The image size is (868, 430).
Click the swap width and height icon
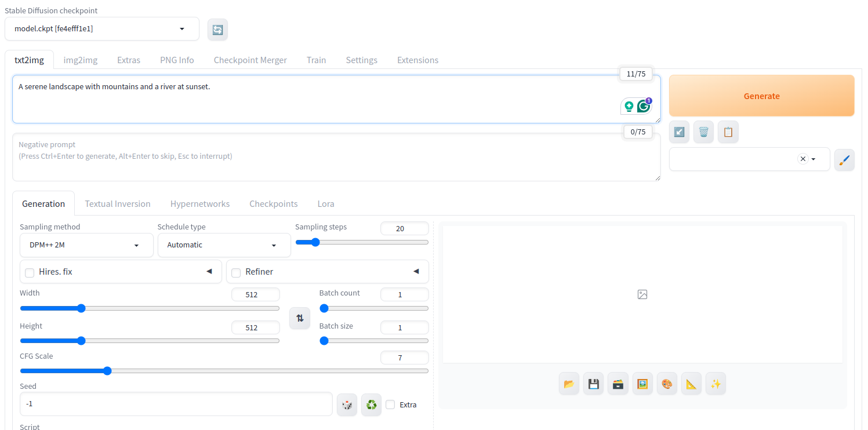(x=300, y=318)
